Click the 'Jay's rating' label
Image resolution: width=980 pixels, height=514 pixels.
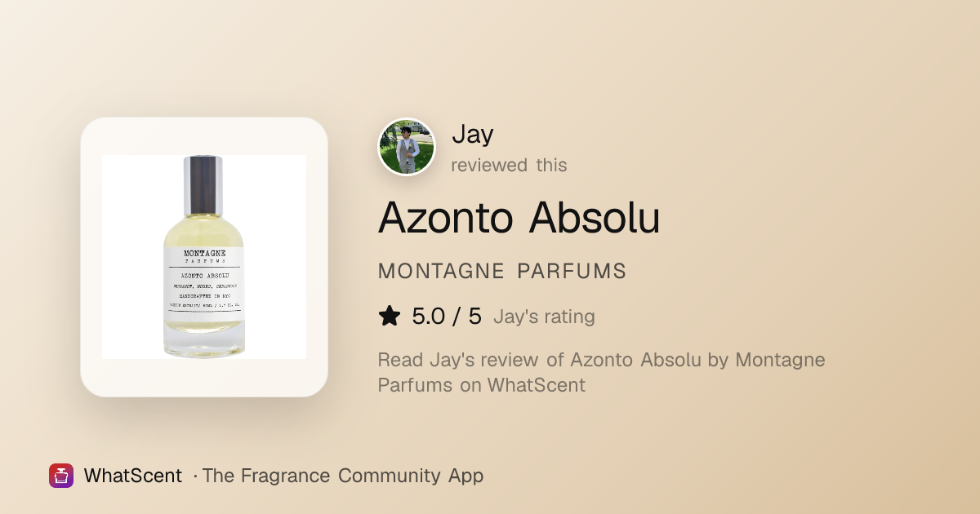tap(544, 317)
